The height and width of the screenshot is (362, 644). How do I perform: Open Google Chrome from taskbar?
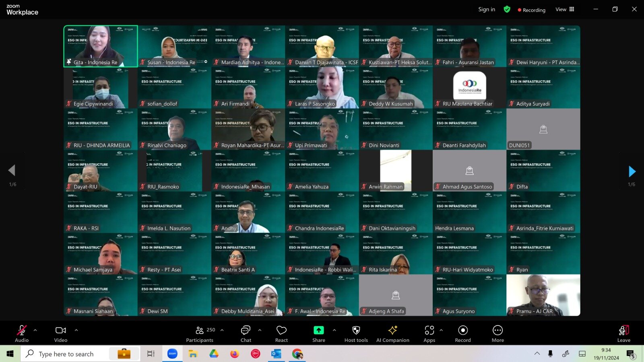(x=297, y=354)
